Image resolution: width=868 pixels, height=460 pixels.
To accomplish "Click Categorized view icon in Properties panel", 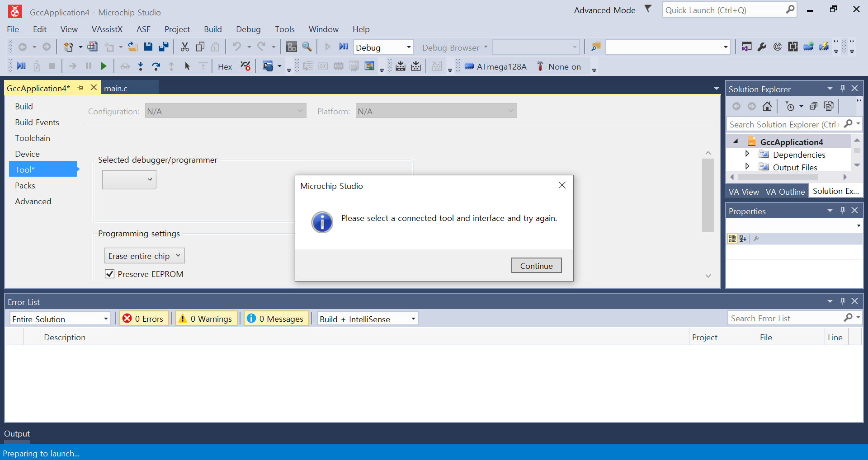I will point(732,239).
